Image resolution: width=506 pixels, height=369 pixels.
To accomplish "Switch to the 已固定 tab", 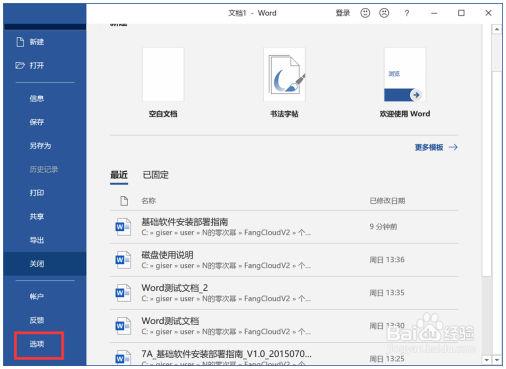I will pos(156,175).
